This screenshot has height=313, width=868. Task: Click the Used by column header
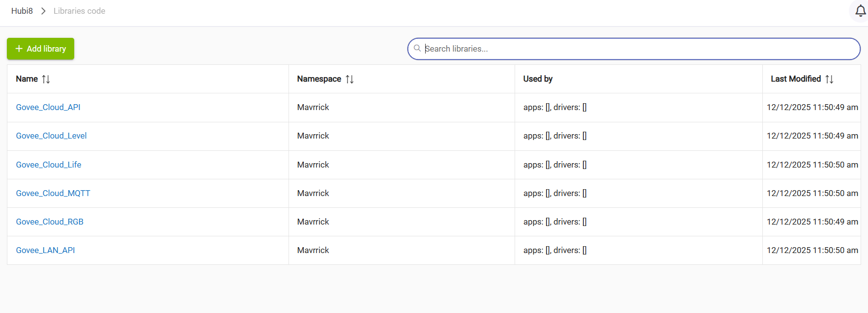[538, 79]
